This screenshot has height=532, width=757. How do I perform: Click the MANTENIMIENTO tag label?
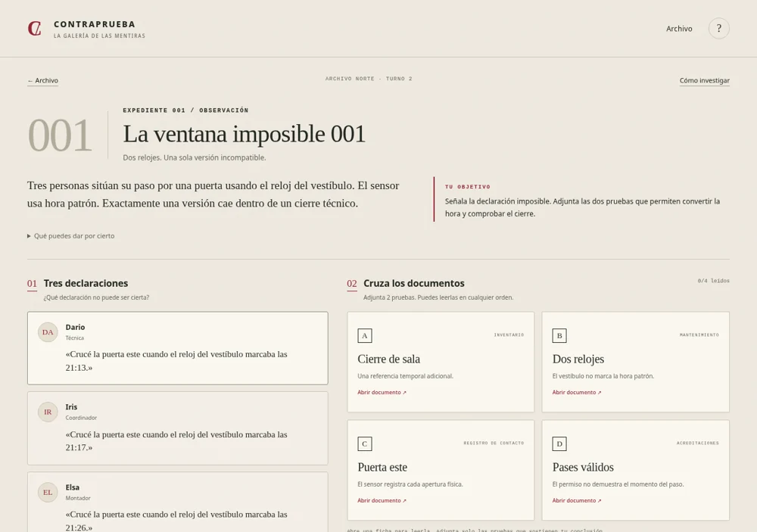pyautogui.click(x=699, y=334)
